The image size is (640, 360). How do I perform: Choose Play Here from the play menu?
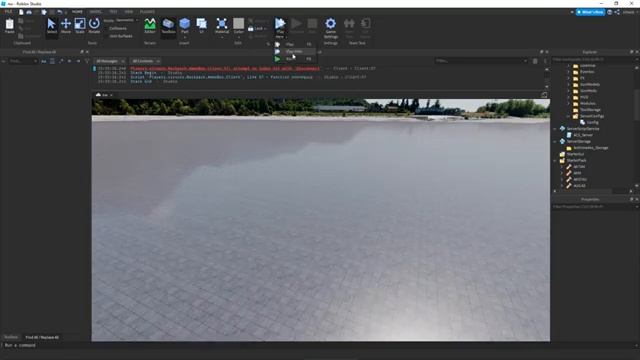(294, 51)
